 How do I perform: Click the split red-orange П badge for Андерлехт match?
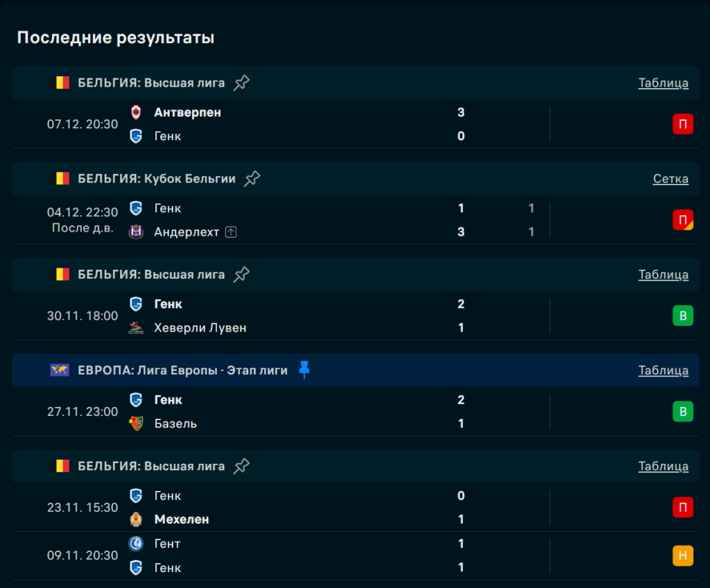[x=682, y=220]
